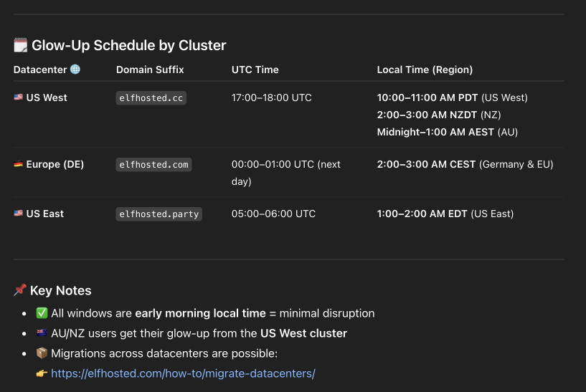The width and height of the screenshot is (586, 392).
Task: Click the Australian flag emoji in the notes
Action: pyautogui.click(x=42, y=333)
